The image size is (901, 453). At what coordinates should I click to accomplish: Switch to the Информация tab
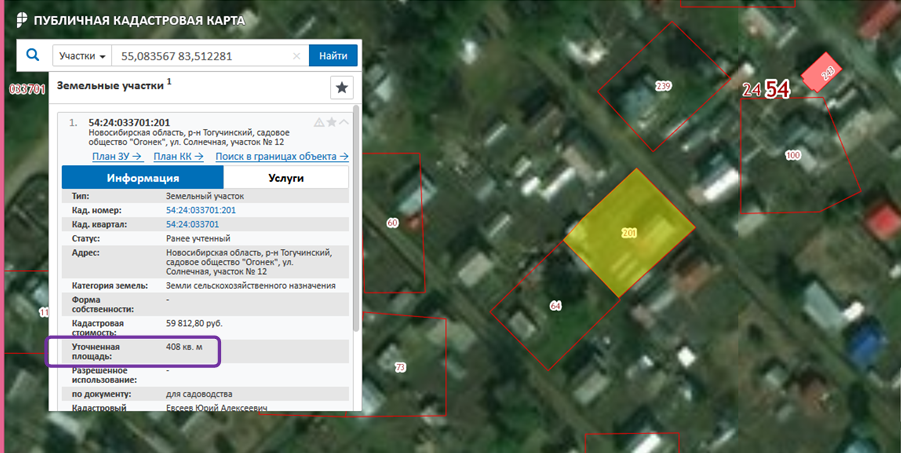coord(143,178)
